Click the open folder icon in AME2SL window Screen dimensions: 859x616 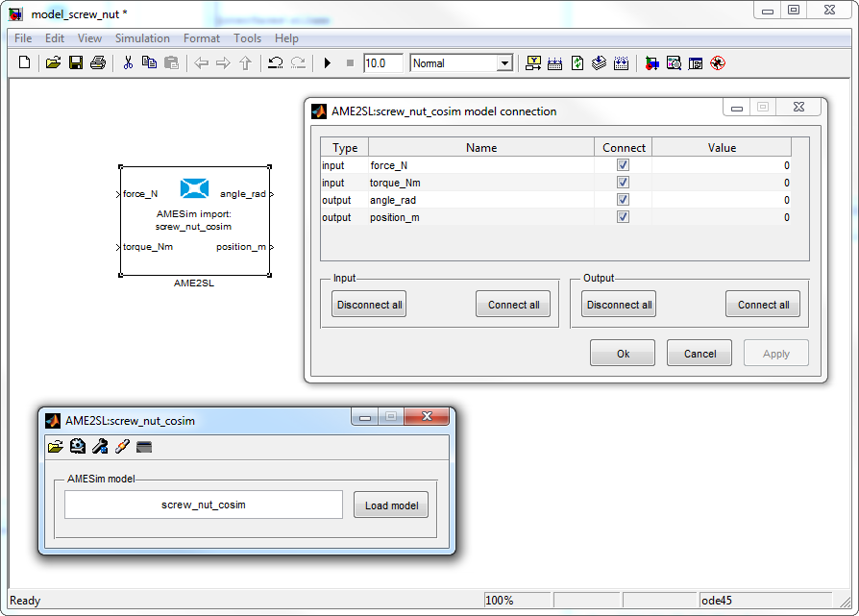click(56, 447)
